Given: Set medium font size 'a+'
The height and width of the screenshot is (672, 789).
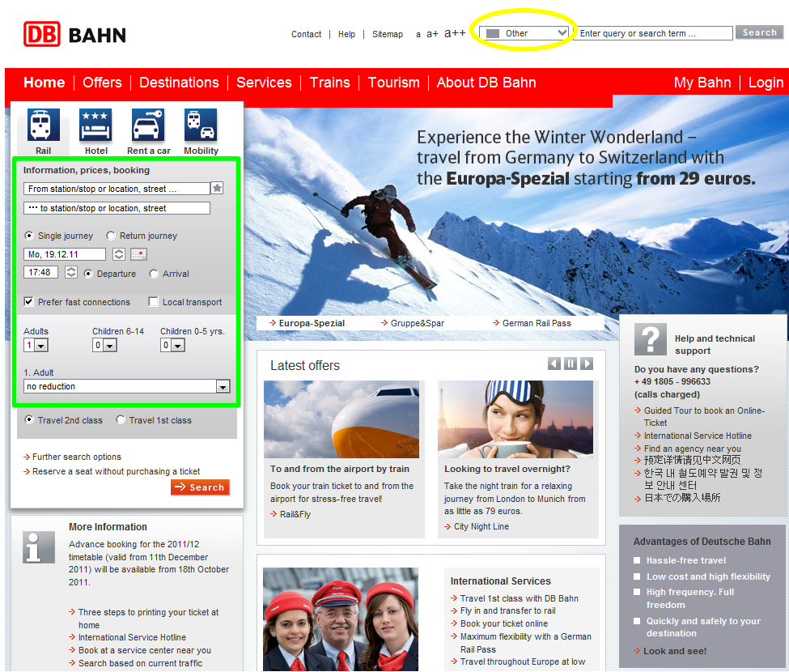Looking at the screenshot, I should (x=432, y=34).
